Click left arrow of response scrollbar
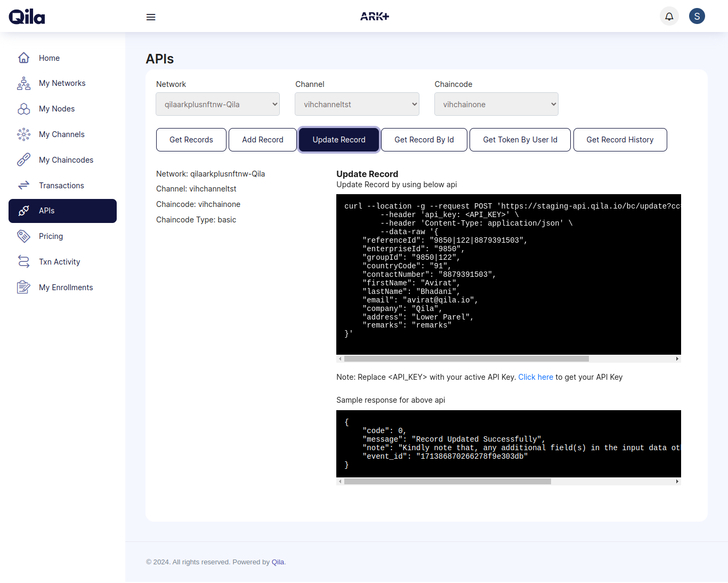 pos(340,482)
